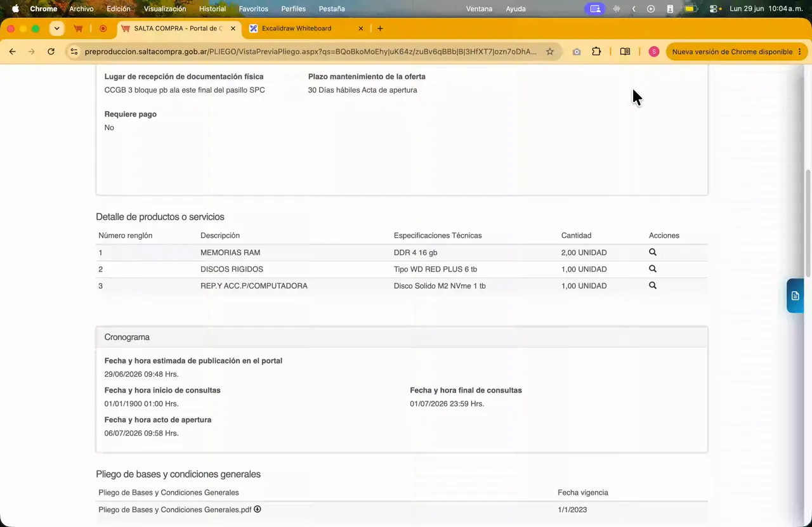812x527 pixels.
Task: Select the 01/01/1900 01:00 Hrs. value
Action: coord(141,403)
